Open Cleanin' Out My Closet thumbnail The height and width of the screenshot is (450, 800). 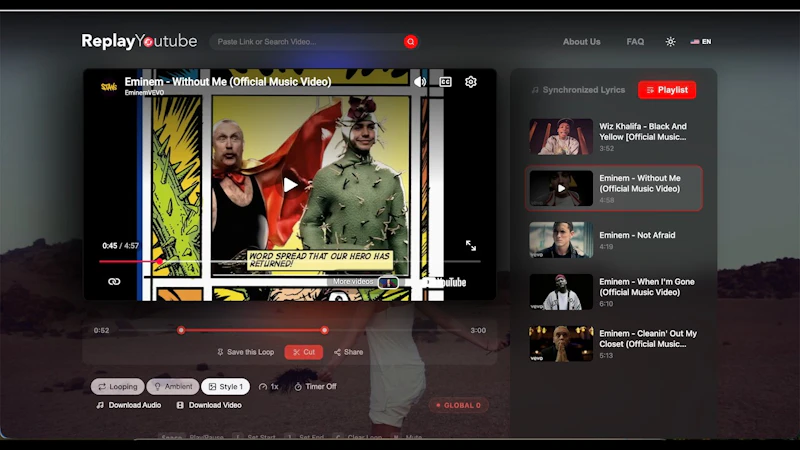(x=561, y=343)
